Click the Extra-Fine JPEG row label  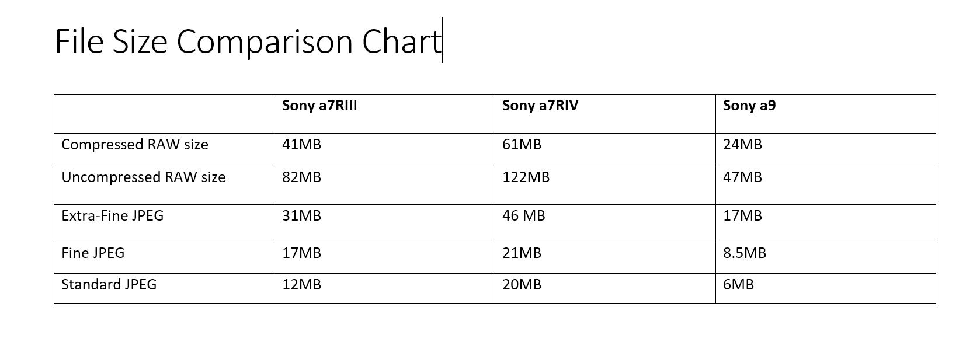[x=113, y=215]
